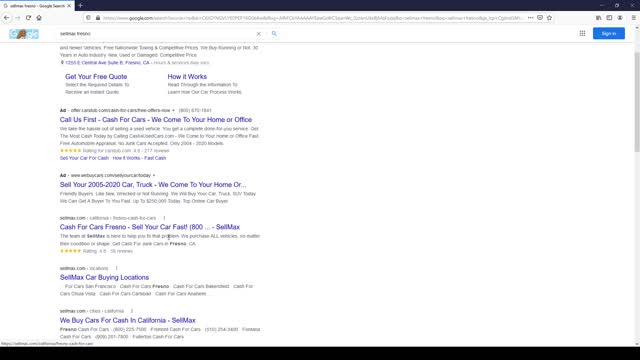Open a new browser tab

[x=80, y=6]
